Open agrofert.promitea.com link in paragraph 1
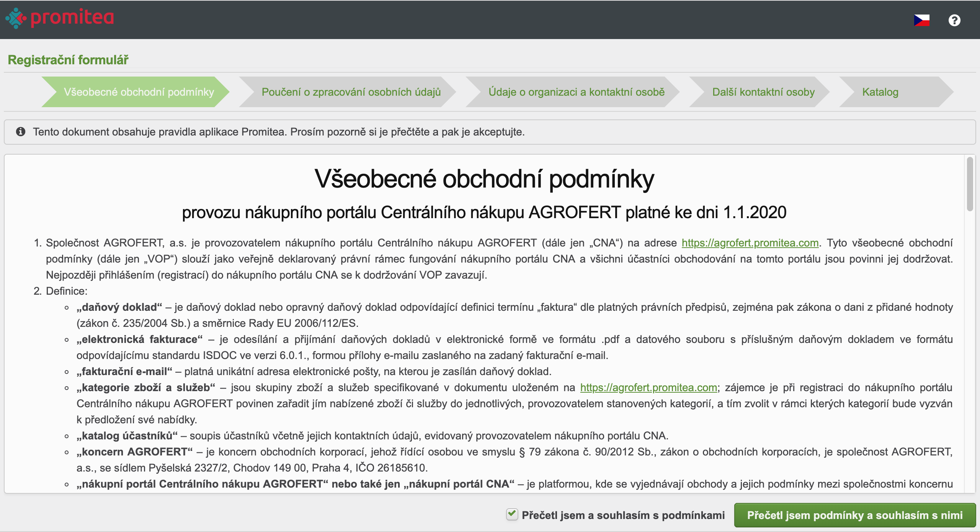Viewport: 980px width, 532px height. (x=750, y=243)
